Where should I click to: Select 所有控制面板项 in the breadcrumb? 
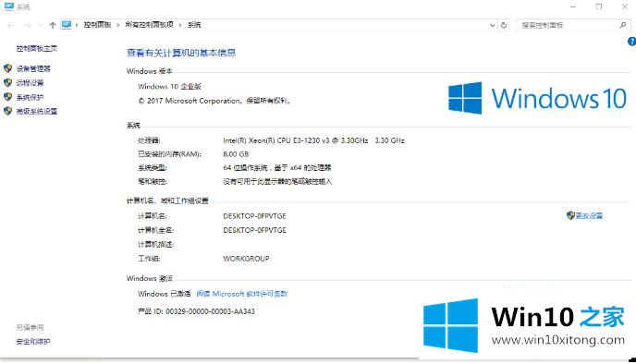coord(149,25)
